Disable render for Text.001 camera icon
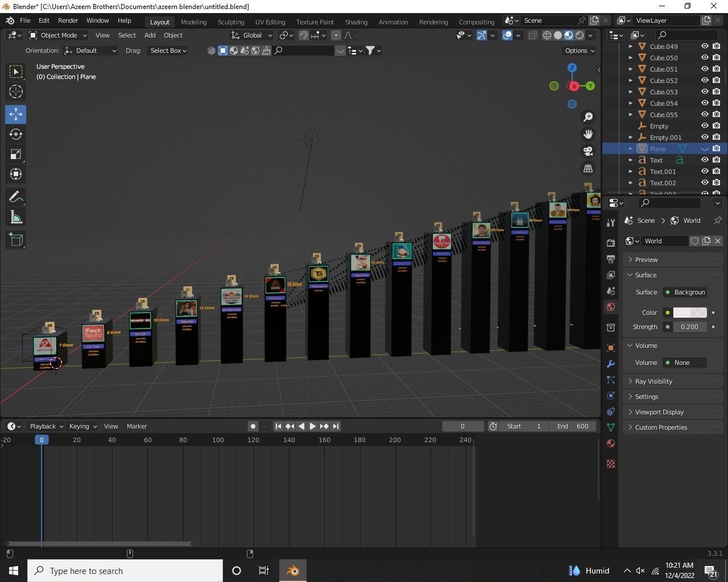Viewport: 728px width, 582px height. pos(717,171)
